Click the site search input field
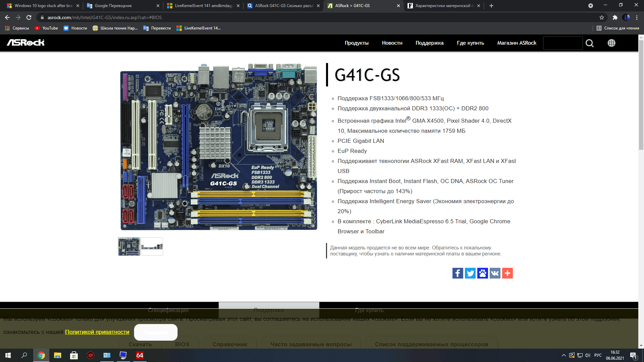The image size is (644, 362). click(562, 43)
